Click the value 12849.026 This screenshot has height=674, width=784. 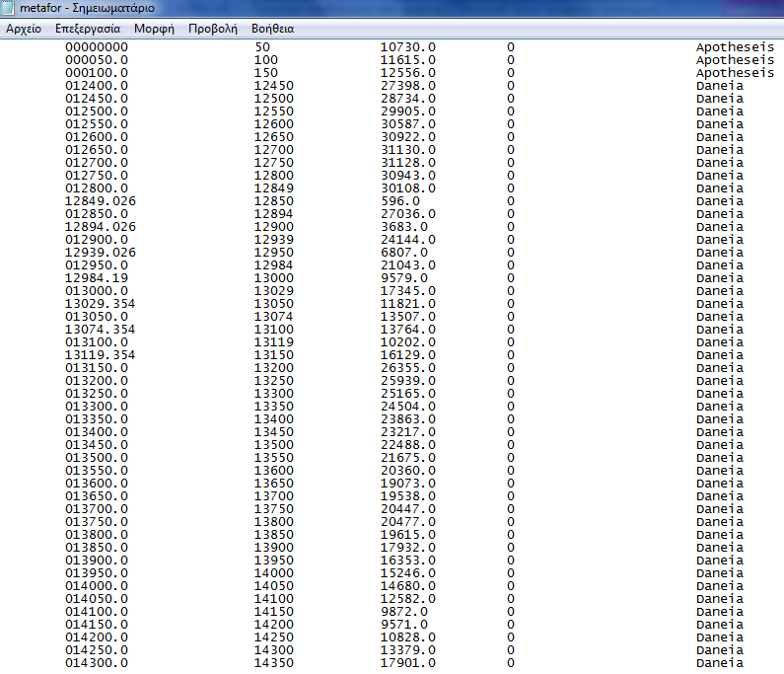click(101, 201)
